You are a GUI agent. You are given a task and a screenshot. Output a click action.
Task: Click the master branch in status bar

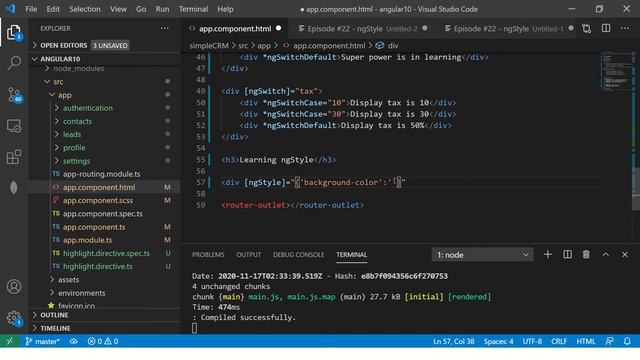click(x=42, y=341)
